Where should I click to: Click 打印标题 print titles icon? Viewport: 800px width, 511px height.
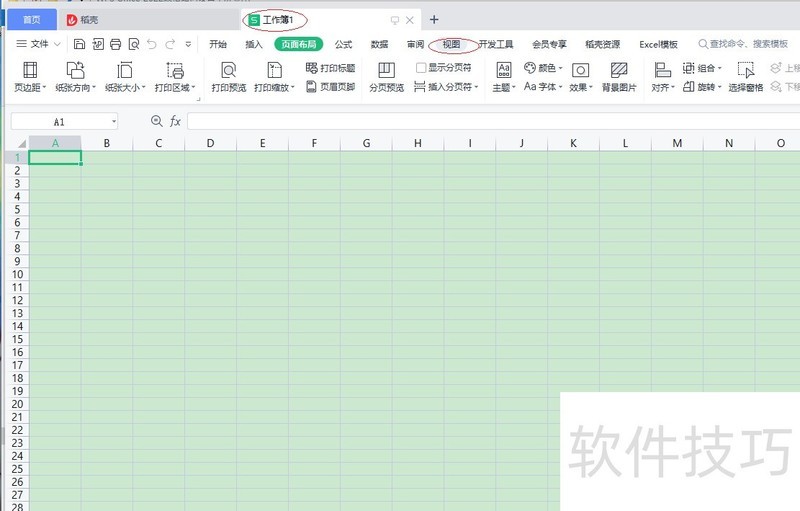[330, 68]
